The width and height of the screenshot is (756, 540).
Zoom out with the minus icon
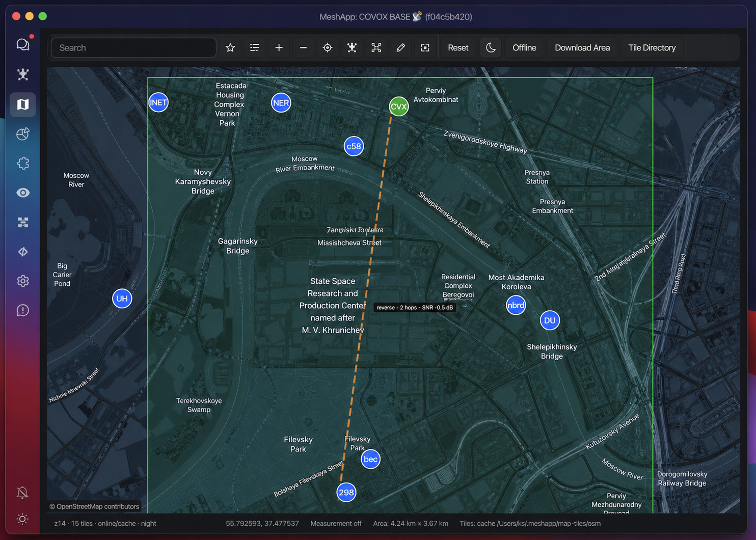click(x=303, y=48)
